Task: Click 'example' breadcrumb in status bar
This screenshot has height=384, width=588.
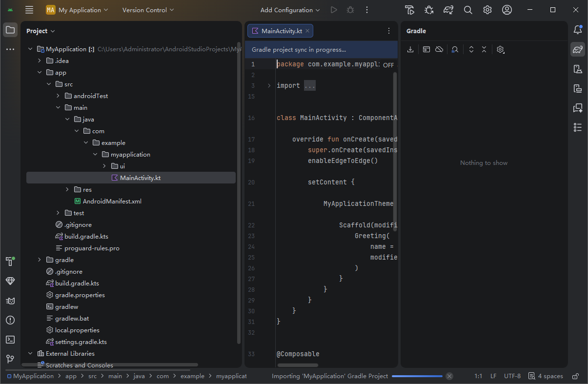Action: 192,376
